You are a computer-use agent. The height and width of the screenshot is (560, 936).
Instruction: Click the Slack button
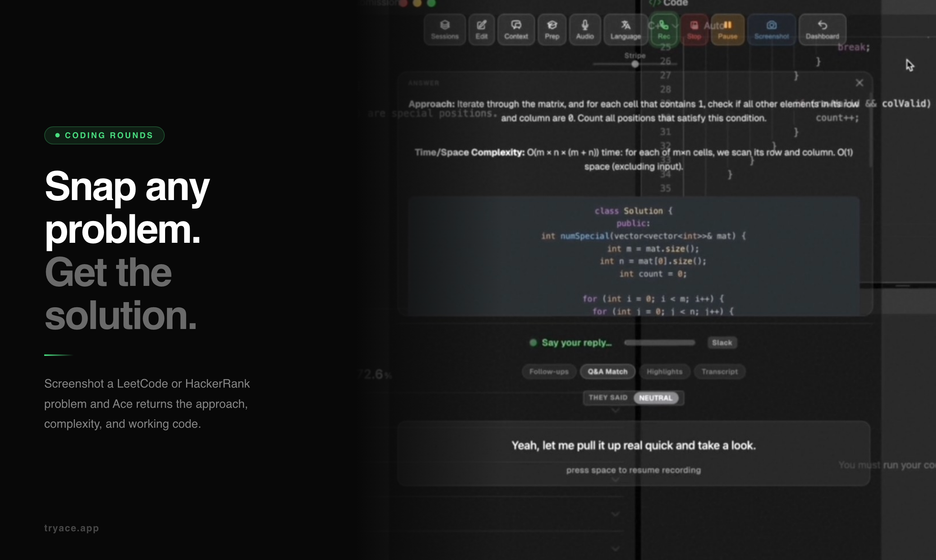[722, 343]
